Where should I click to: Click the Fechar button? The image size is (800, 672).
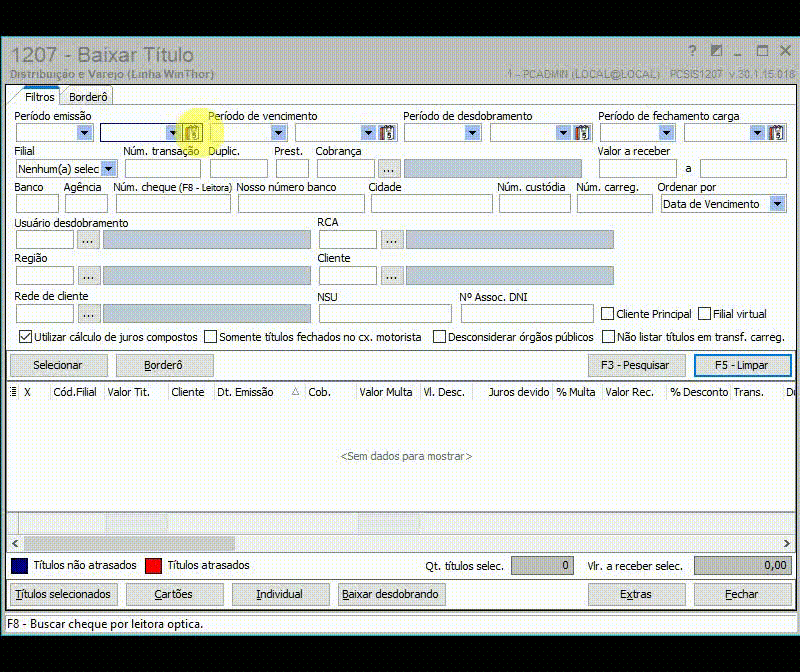(742, 594)
